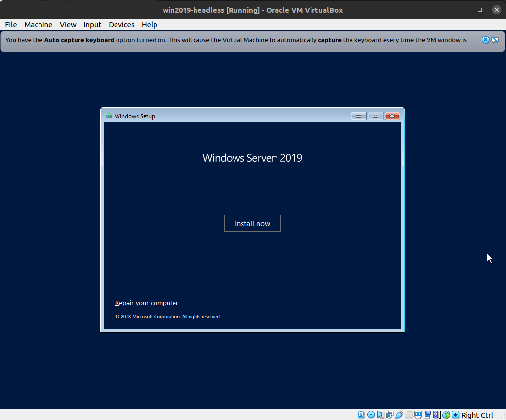Click the Right Ctrl host key indicator

[x=477, y=415]
